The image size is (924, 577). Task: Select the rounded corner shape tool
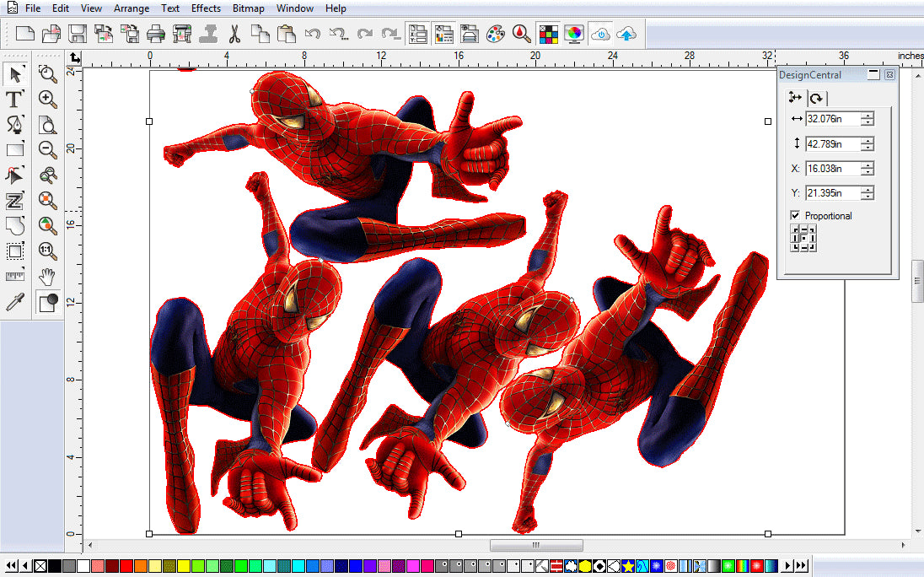[x=14, y=226]
